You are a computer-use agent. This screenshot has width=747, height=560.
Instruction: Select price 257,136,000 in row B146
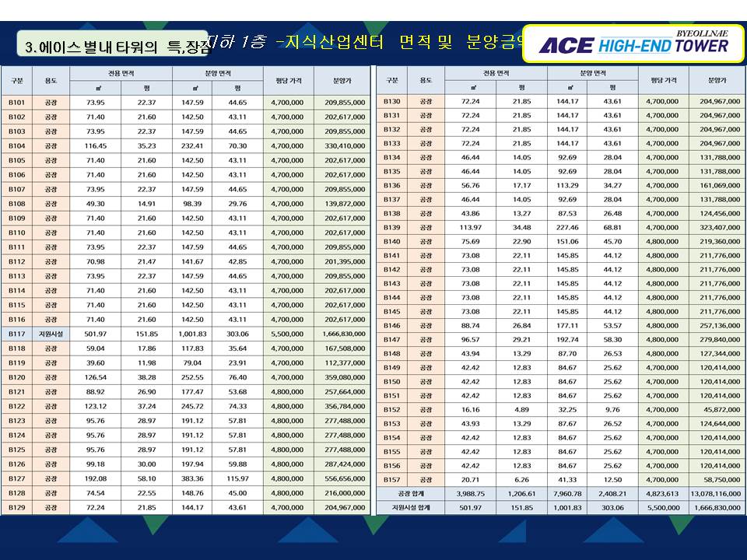point(720,326)
